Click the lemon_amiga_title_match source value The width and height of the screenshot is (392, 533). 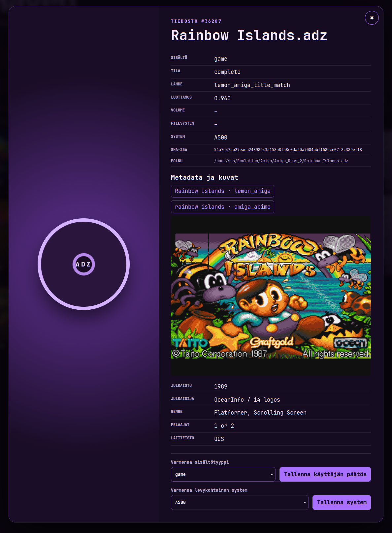click(x=252, y=85)
